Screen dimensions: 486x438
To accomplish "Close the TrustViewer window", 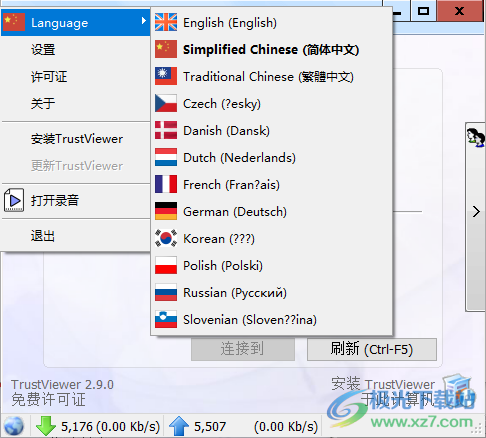I will [x=460, y=11].
